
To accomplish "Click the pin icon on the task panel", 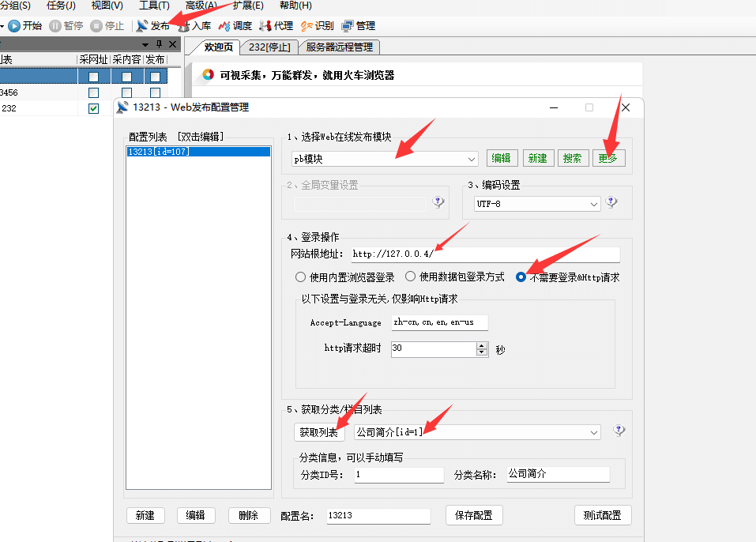I will click(x=159, y=44).
